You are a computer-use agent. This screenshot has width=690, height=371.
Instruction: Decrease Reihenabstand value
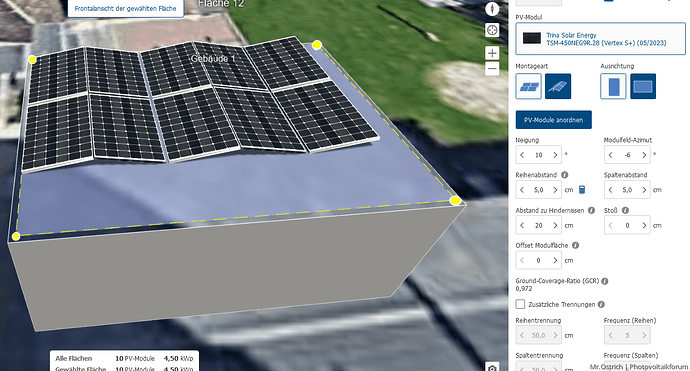click(522, 190)
